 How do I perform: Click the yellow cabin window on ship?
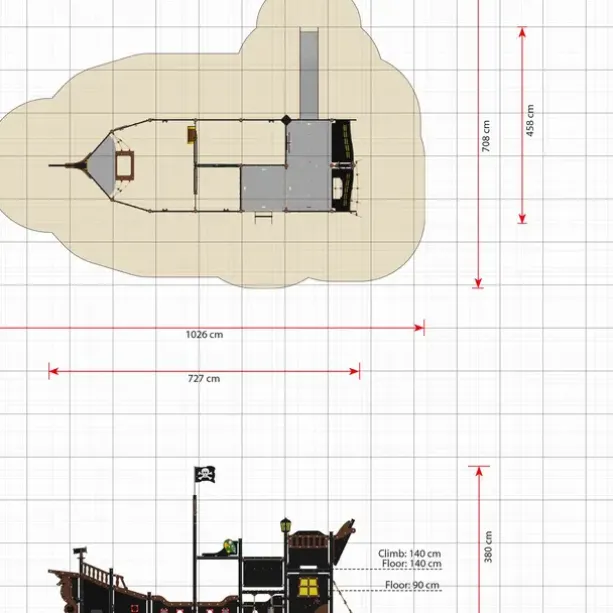coord(308,588)
